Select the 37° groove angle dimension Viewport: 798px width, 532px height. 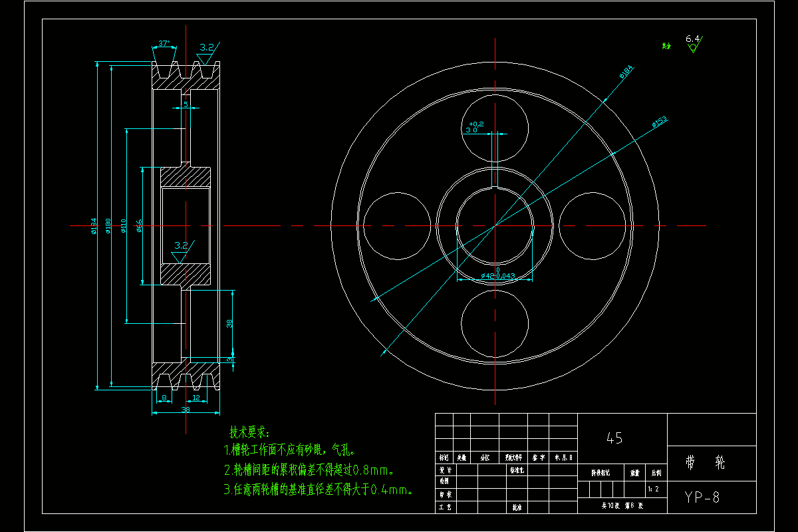coord(164,43)
